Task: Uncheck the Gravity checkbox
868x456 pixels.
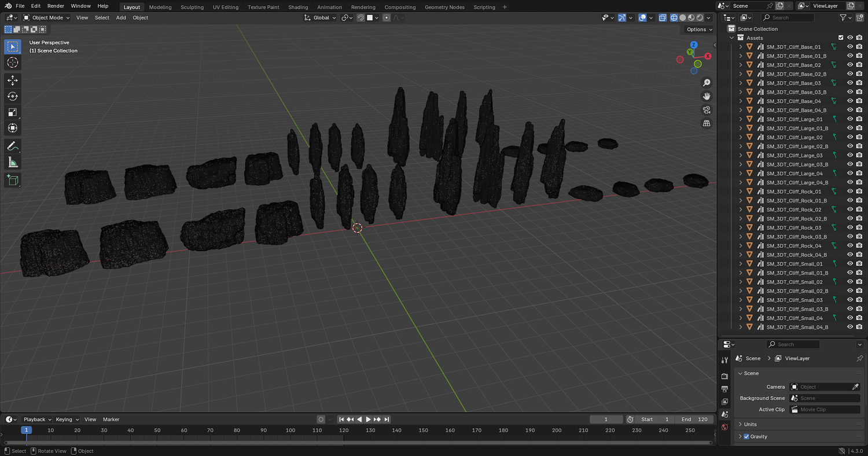Action: 746,436
